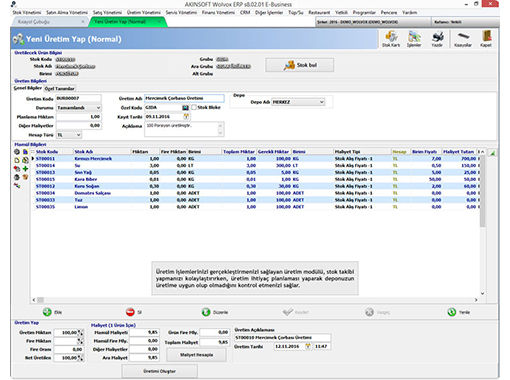Open the Durumu dropdown

[x=98, y=108]
